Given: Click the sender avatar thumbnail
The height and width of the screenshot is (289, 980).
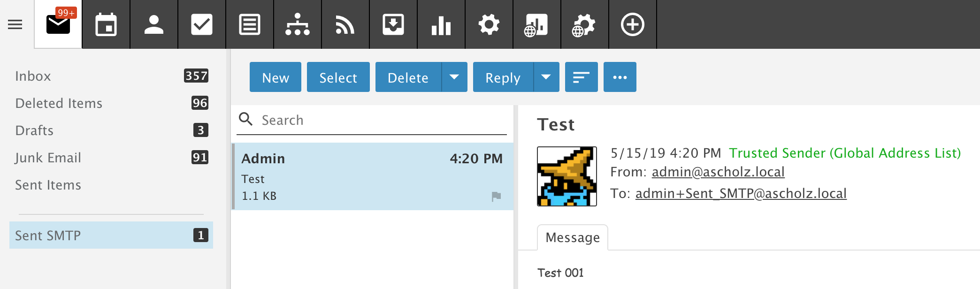Looking at the screenshot, I should click(567, 176).
